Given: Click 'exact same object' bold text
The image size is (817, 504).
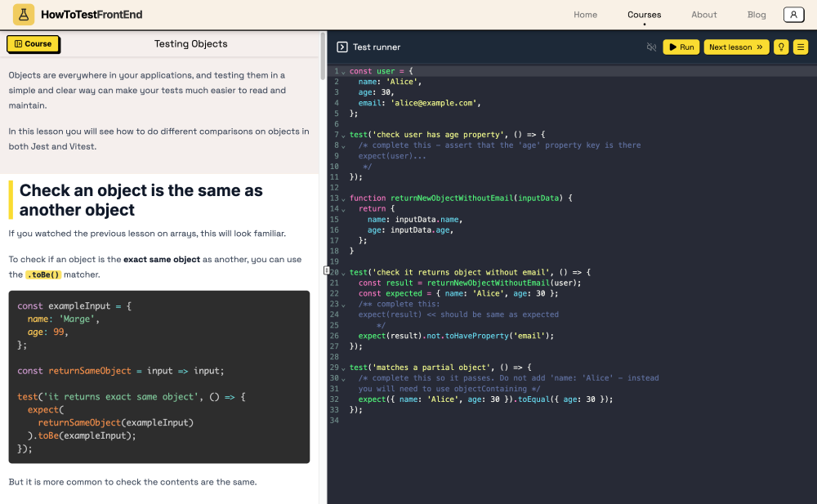Looking at the screenshot, I should pos(162,259).
